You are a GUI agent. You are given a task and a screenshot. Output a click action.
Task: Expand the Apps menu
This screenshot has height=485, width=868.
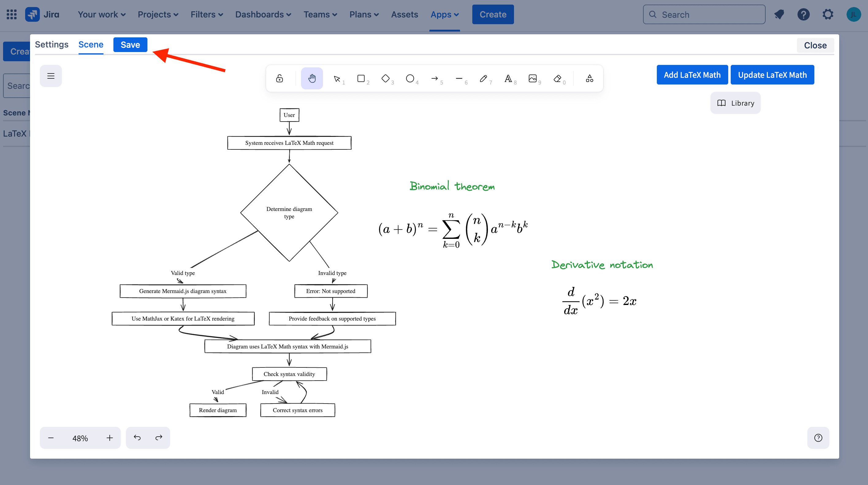(444, 14)
